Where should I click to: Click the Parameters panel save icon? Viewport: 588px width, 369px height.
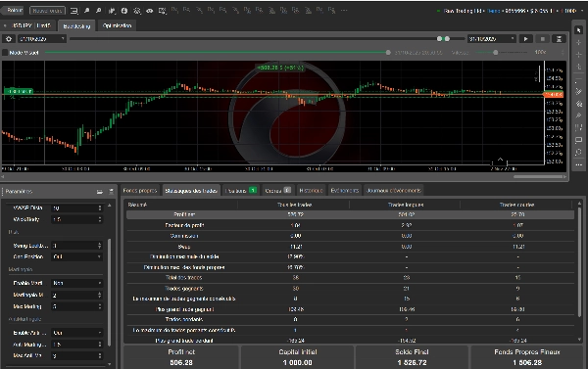tap(111, 192)
